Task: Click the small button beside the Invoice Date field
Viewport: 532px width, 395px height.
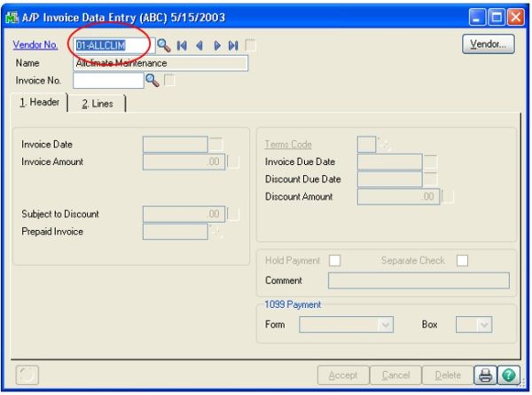Action: 216,145
